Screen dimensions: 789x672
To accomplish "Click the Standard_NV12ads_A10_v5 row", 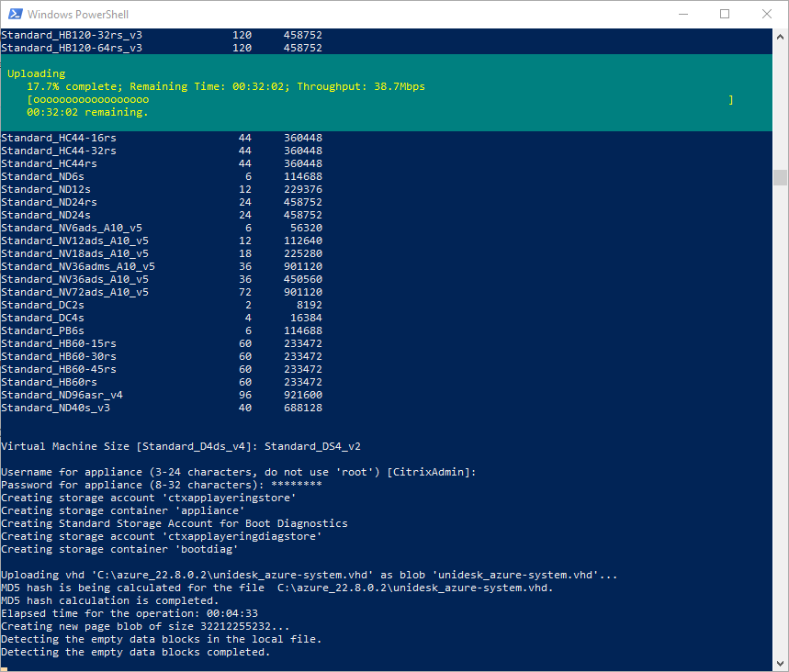I will (162, 241).
